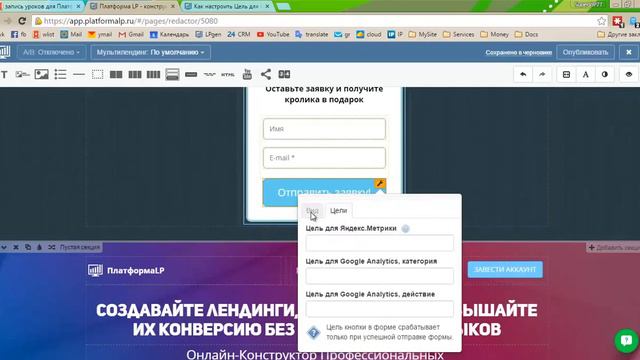This screenshot has height=360, width=640.
Task: Click the Добавить секцию button
Action: [613, 247]
